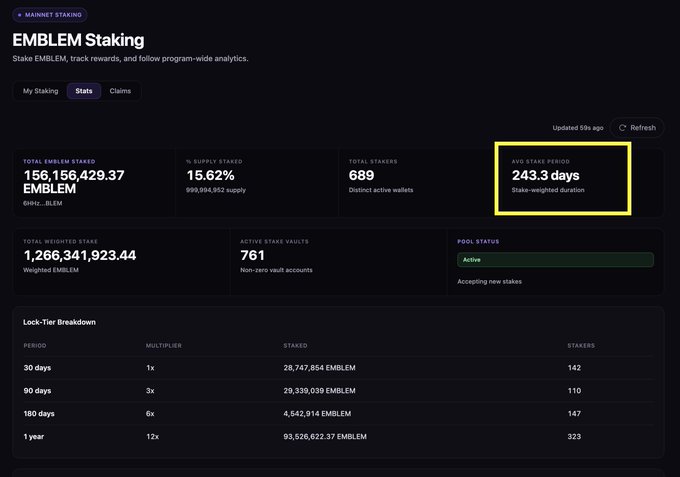The width and height of the screenshot is (680, 477).
Task: Click the 'Weighted EMBLEM' caption
Action: (x=51, y=270)
